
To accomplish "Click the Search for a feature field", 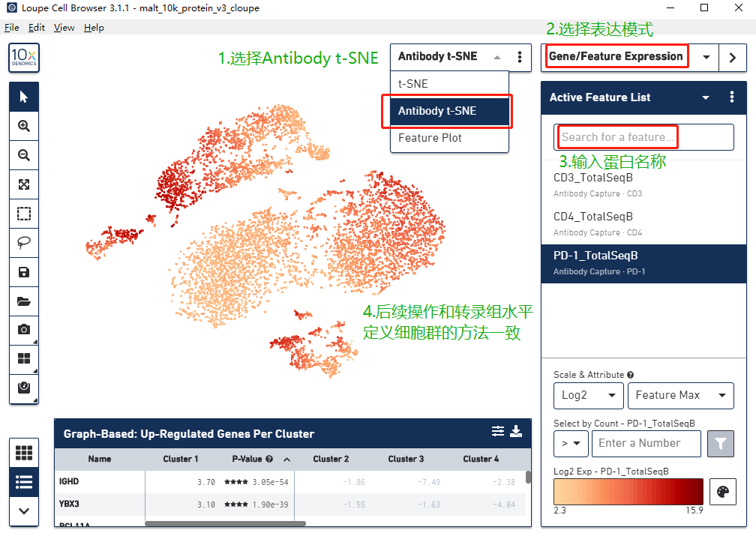I will point(643,137).
